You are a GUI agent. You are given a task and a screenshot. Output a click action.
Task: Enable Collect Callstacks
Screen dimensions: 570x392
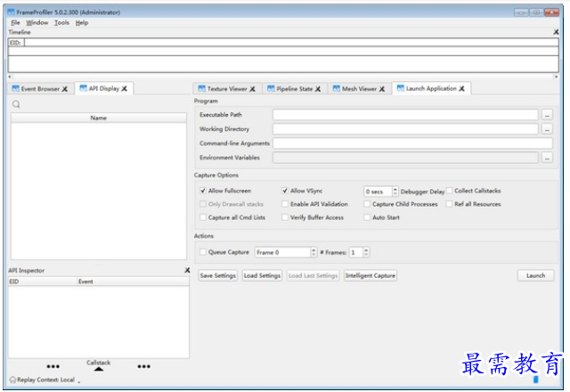(x=449, y=191)
